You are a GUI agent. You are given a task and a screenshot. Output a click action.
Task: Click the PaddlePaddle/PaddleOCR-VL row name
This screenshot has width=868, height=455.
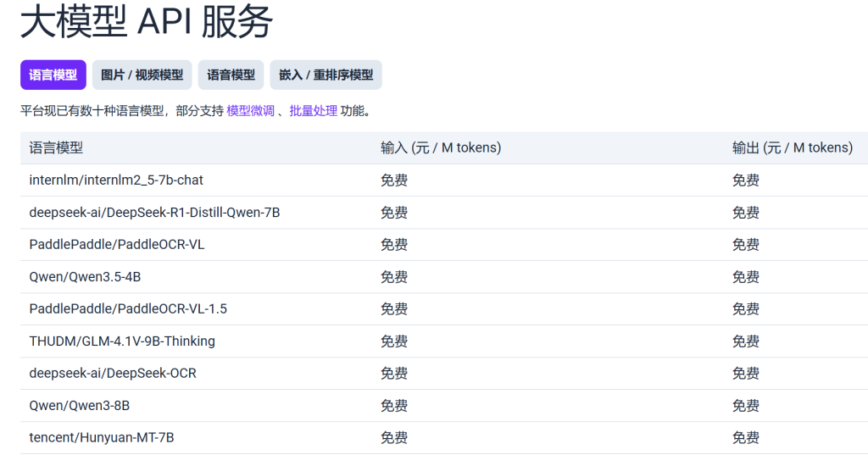[117, 245]
